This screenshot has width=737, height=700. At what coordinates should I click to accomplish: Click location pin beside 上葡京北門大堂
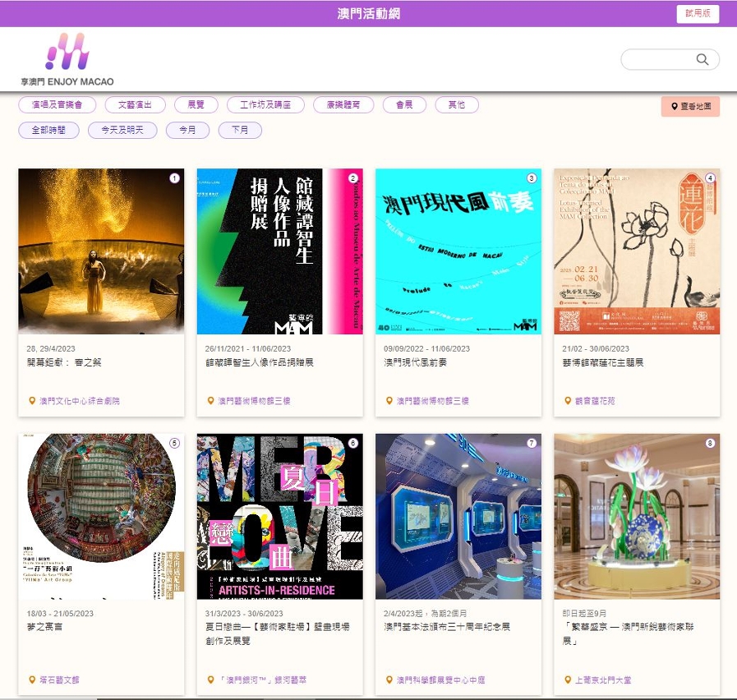point(568,680)
